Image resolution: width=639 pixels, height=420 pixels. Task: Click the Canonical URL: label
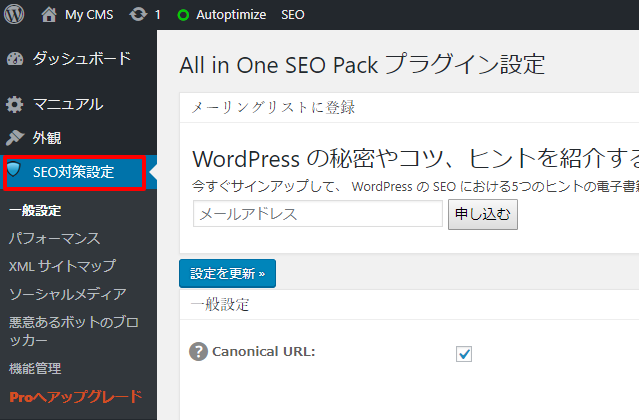pyautogui.click(x=264, y=352)
